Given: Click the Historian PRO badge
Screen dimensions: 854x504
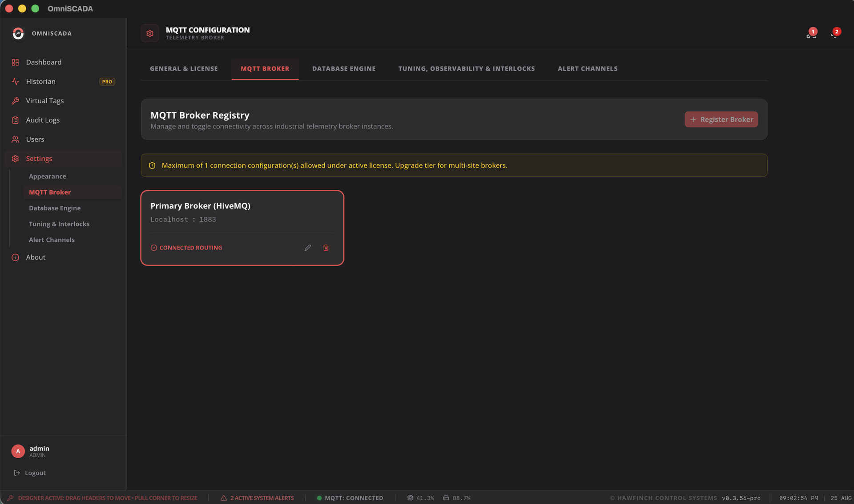Looking at the screenshot, I should click(x=107, y=82).
